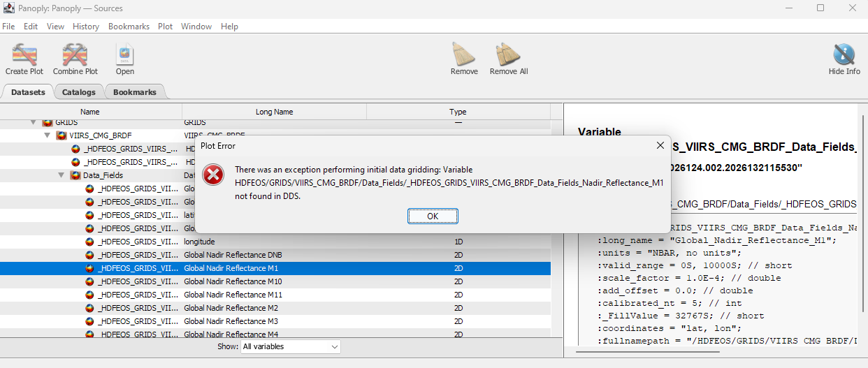This screenshot has height=368, width=868.
Task: Click the variable icon of Global Nadir Reflectance M3
Action: [89, 321]
